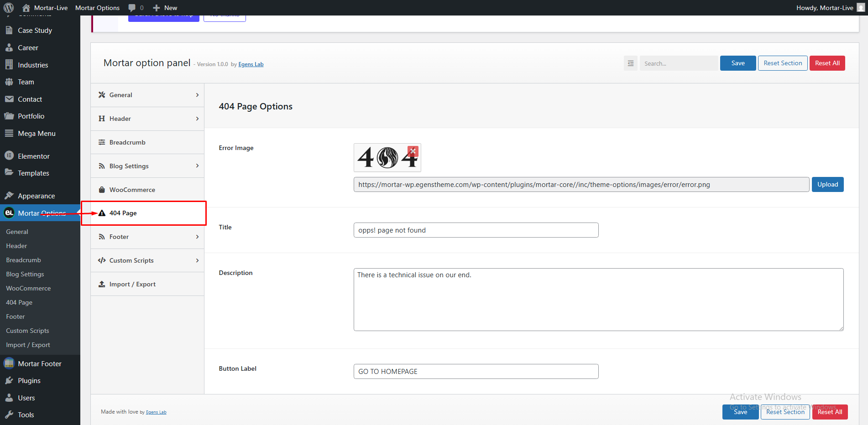
Task: Open Custom Scripts submenu item in sidebar
Action: [x=27, y=331]
